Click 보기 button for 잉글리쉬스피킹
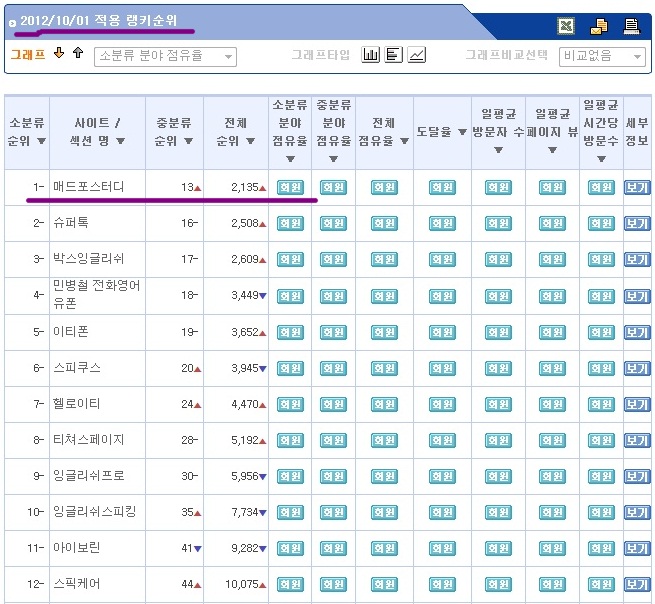This screenshot has width=655, height=604. tap(637, 512)
